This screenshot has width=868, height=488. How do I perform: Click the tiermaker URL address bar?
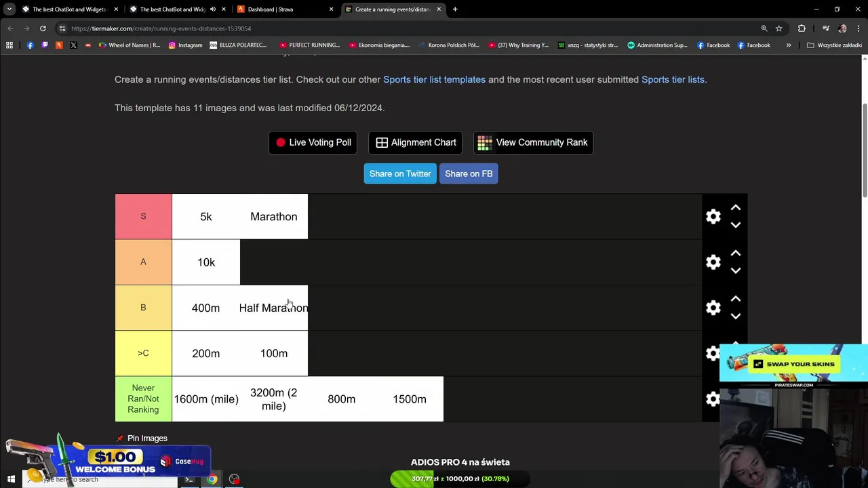(x=407, y=28)
